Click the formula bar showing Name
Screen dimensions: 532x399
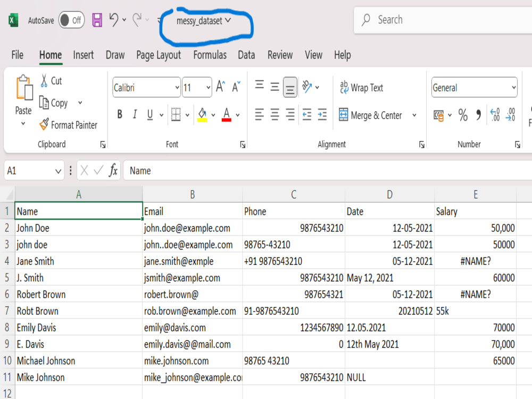[328, 170]
